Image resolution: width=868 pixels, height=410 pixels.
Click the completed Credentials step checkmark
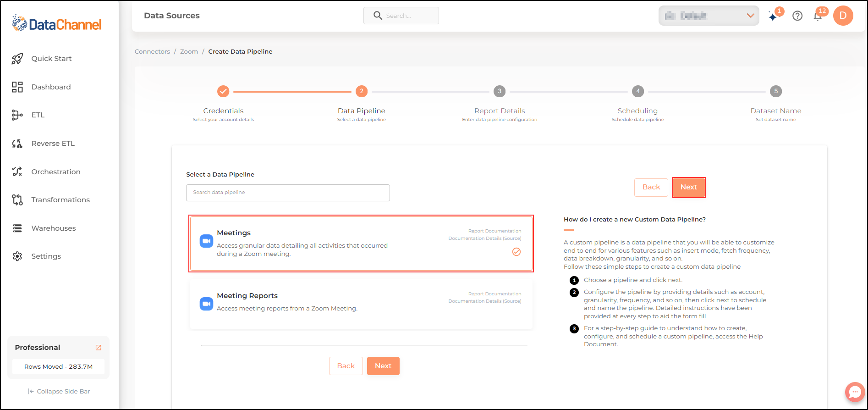223,91
